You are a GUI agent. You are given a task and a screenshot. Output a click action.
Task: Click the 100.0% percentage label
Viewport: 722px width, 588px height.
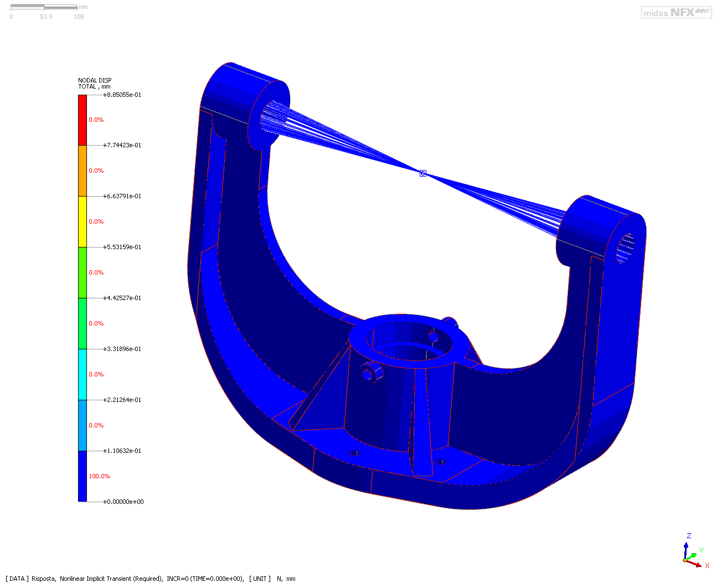pos(100,476)
